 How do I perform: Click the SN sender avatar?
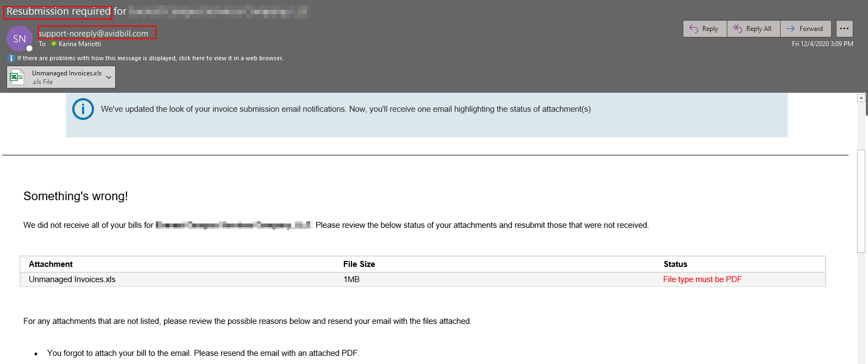pos(19,39)
